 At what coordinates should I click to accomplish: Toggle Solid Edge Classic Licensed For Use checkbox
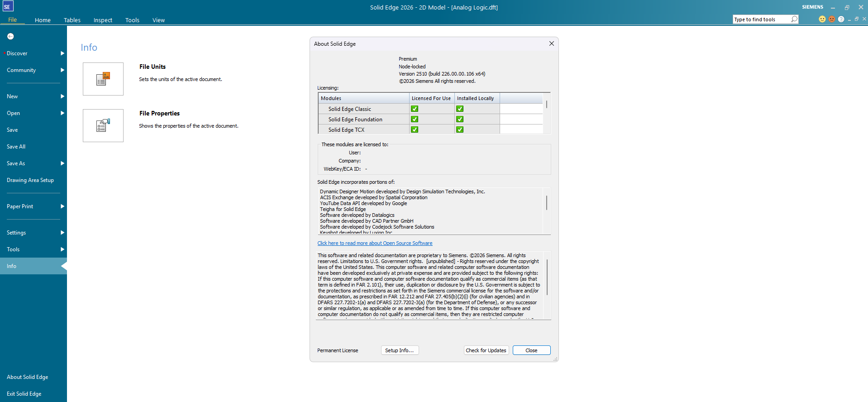point(415,109)
